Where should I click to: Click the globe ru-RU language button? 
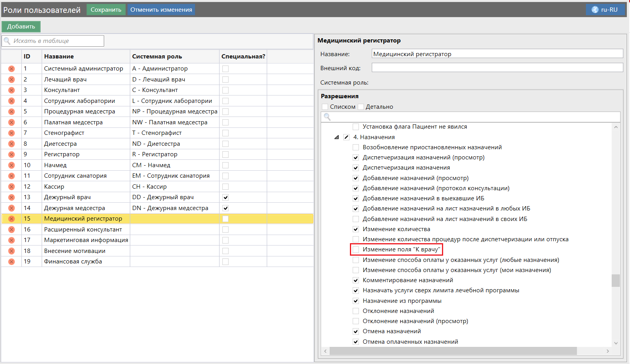[x=605, y=10]
